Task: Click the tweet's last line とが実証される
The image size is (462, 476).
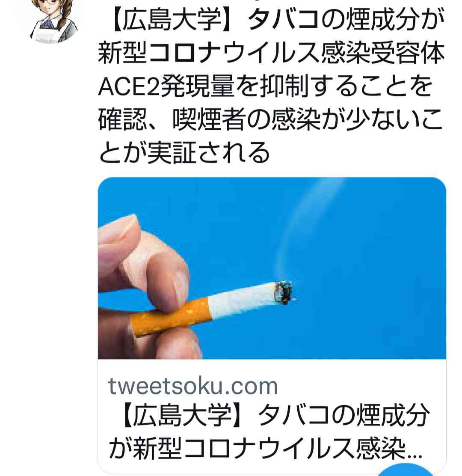Action: click(184, 152)
